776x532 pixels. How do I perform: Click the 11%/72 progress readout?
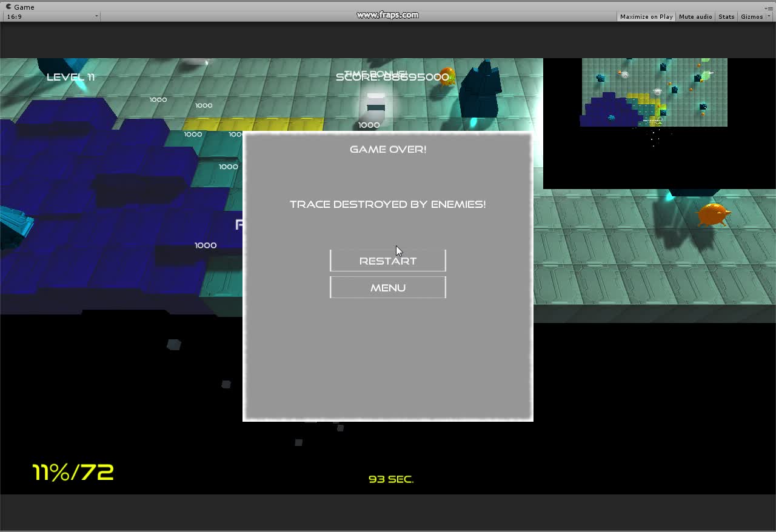tap(73, 473)
